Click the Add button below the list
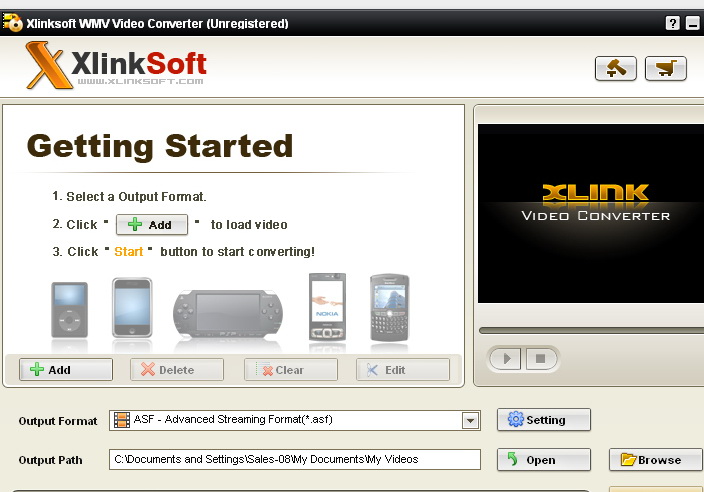Screen dimensions: 704x492 pos(66,370)
